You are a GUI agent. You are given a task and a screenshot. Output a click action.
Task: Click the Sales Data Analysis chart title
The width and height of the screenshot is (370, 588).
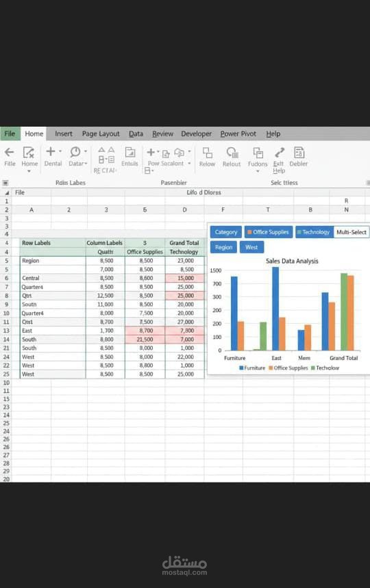tap(292, 261)
